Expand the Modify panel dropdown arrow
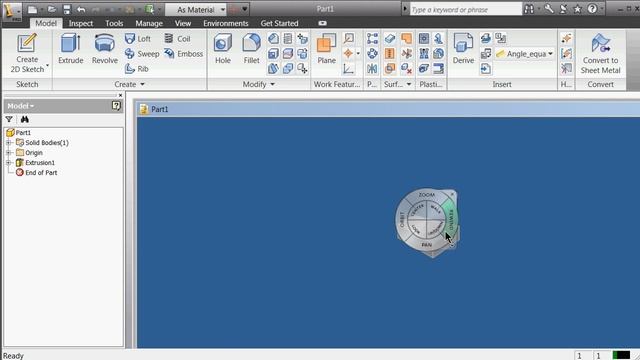The width and height of the screenshot is (640, 360). click(x=272, y=84)
